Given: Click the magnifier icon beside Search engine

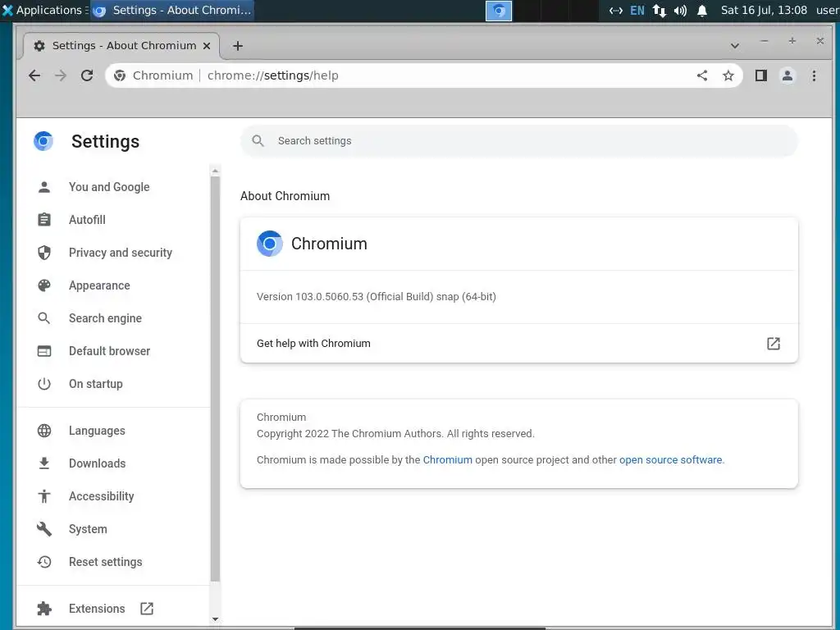Looking at the screenshot, I should click(x=44, y=318).
